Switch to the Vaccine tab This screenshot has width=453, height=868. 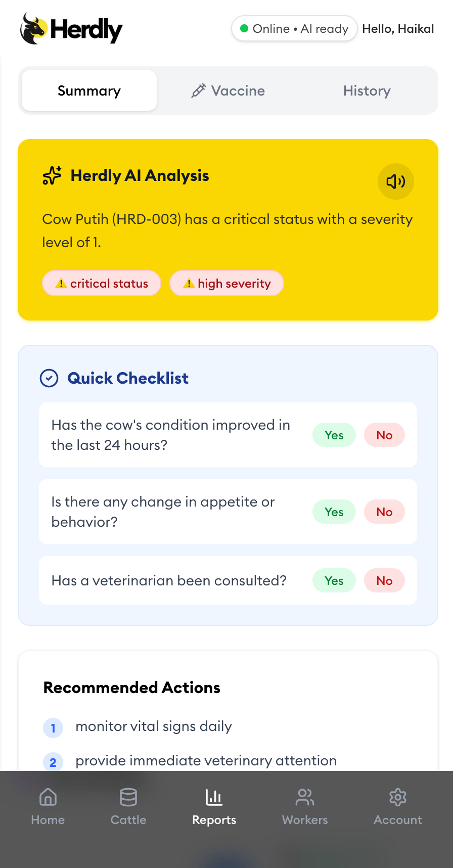(228, 91)
